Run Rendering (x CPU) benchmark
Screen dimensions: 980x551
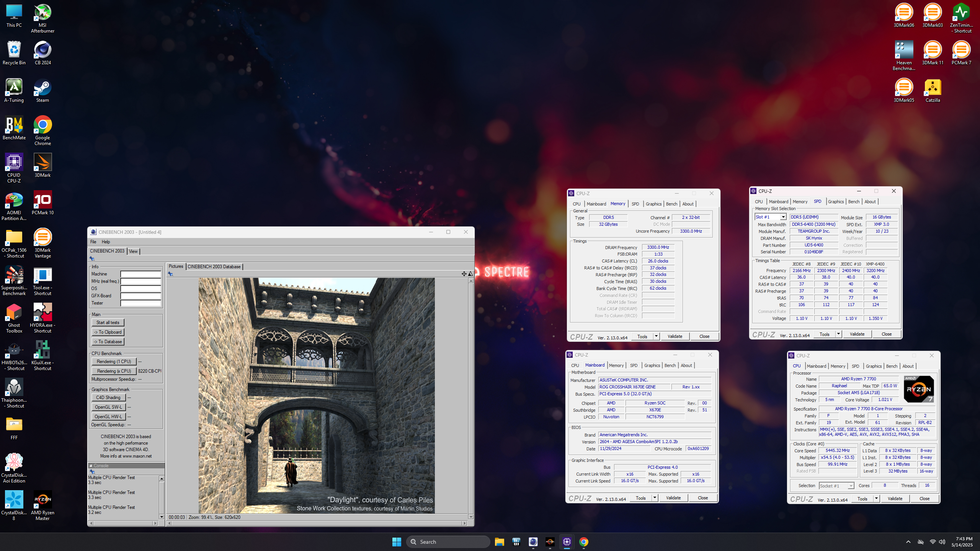click(114, 371)
